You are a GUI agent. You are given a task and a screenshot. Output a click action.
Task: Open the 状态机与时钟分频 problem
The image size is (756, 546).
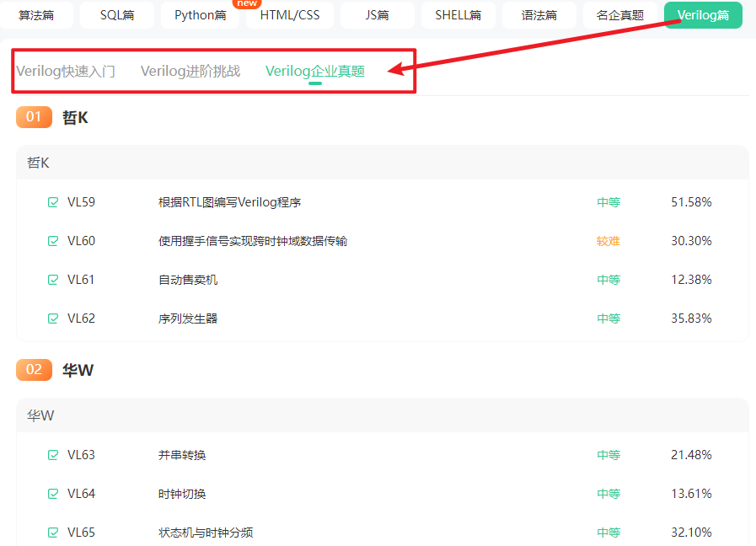pyautogui.click(x=206, y=532)
